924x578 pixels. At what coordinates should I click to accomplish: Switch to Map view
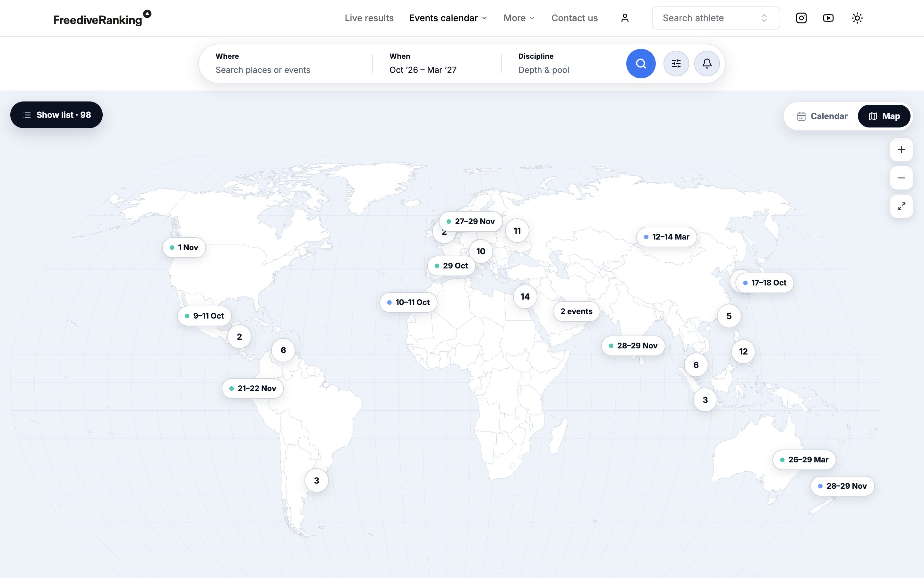(884, 116)
